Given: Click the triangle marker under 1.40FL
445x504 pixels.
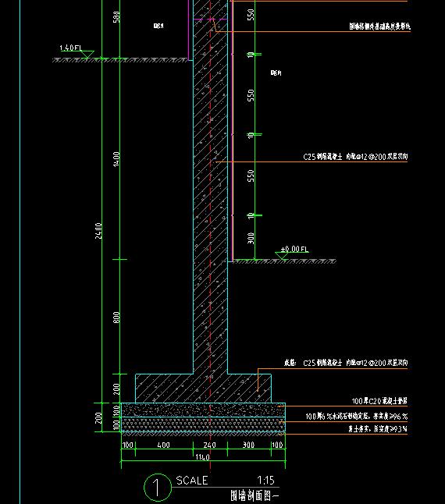Looking at the screenshot, I should coord(87,55).
